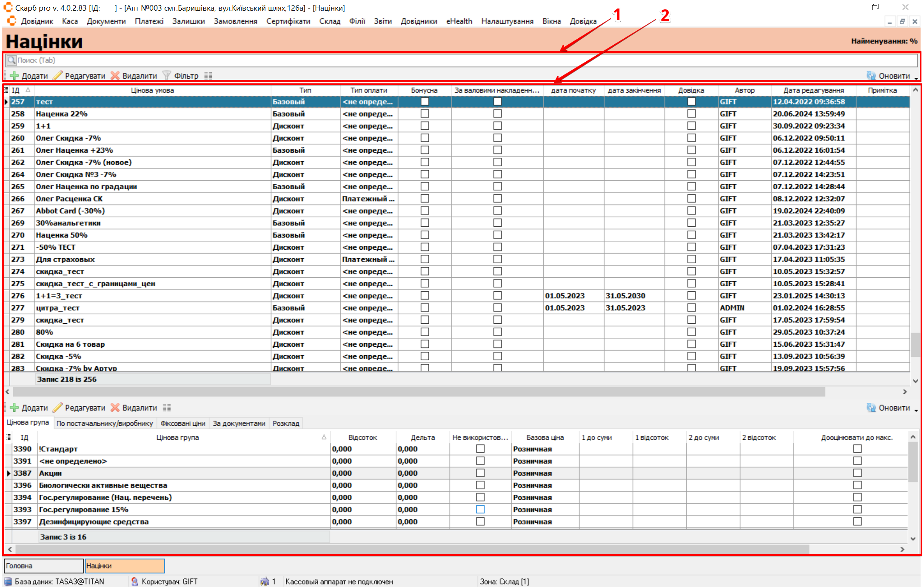Click the Головна window button at bottom
Viewport: 924px width, 587px height.
(43, 566)
